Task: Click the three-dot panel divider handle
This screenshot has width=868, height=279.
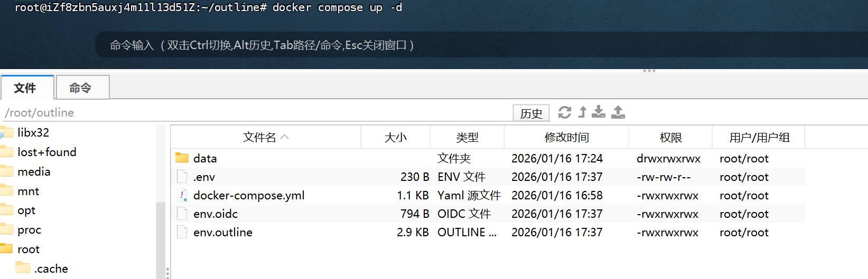Action: (649, 71)
